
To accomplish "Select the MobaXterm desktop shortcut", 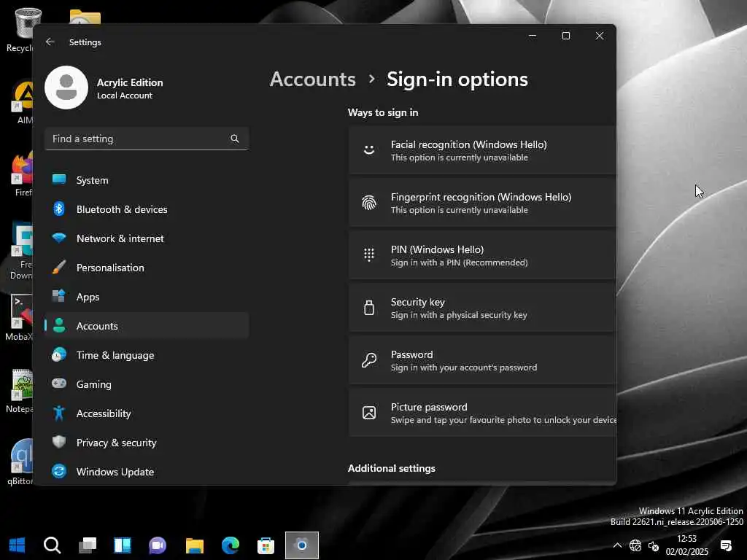I will point(20,318).
